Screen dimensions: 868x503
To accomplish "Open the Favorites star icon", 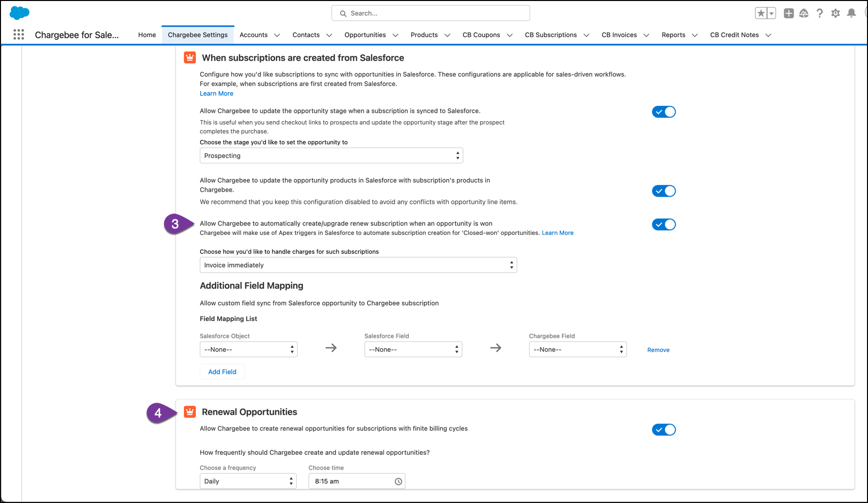I will pos(761,13).
